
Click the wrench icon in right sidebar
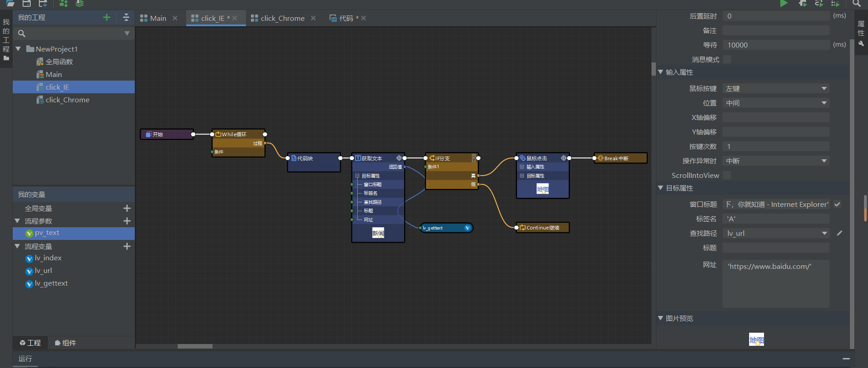(x=861, y=44)
